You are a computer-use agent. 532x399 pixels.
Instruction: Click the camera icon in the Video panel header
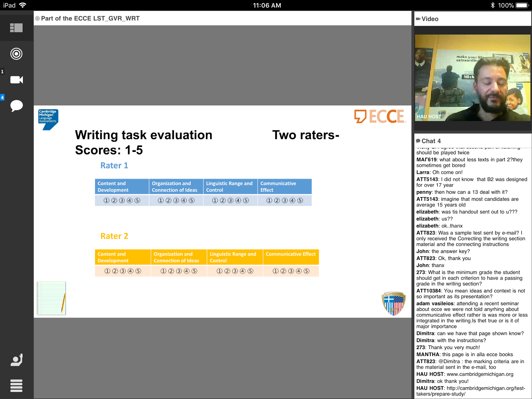tap(418, 19)
